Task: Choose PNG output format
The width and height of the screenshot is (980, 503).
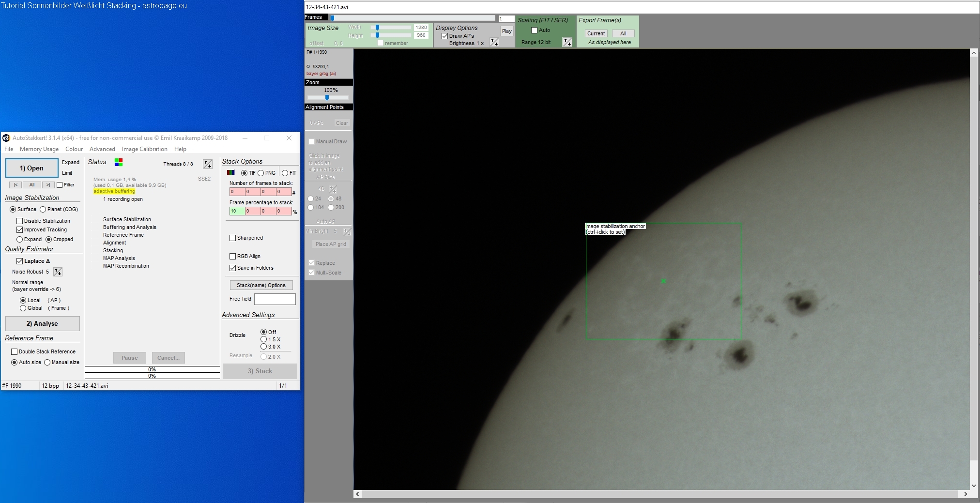Action: click(261, 173)
